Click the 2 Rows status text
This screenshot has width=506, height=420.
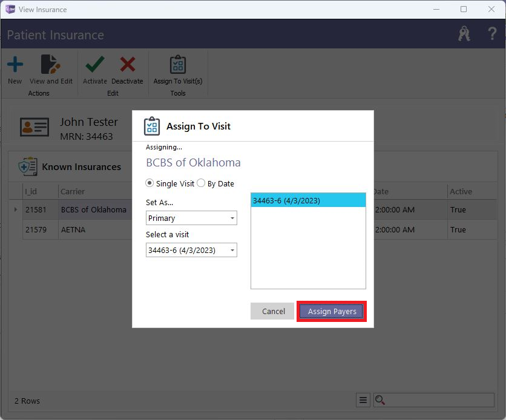click(x=27, y=401)
